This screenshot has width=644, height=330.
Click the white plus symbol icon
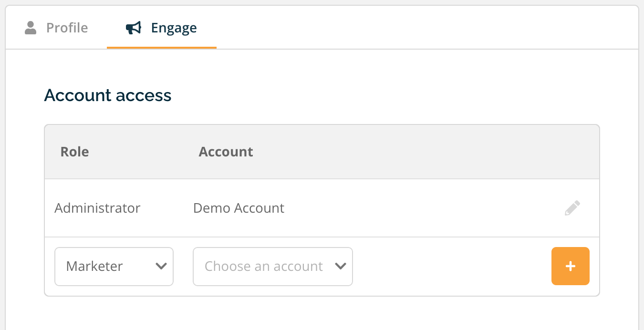click(x=571, y=266)
